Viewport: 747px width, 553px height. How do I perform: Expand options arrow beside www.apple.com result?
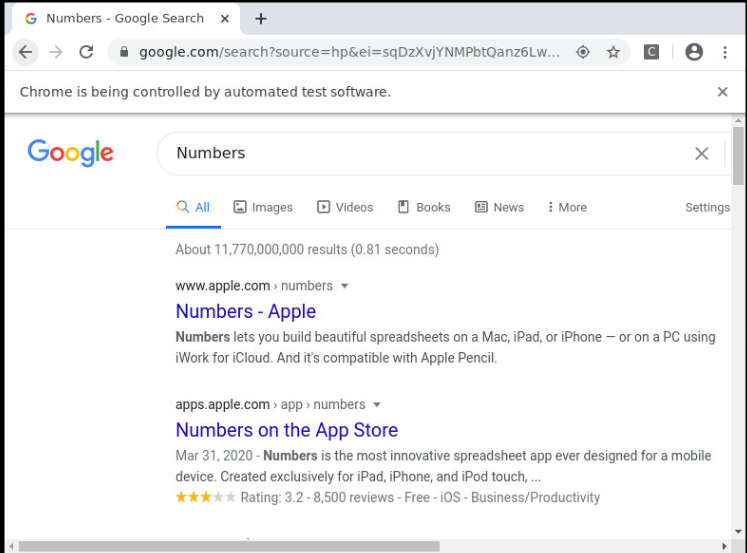[x=345, y=286]
